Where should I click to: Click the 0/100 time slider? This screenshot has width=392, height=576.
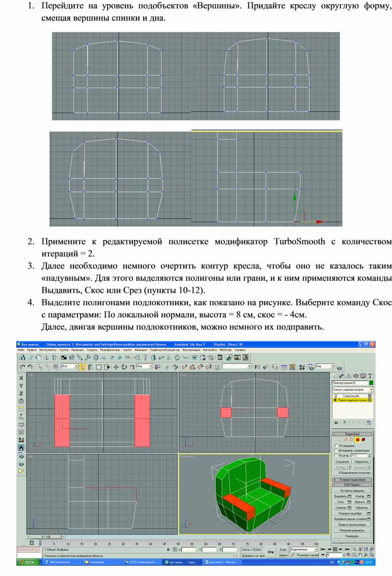point(46,537)
